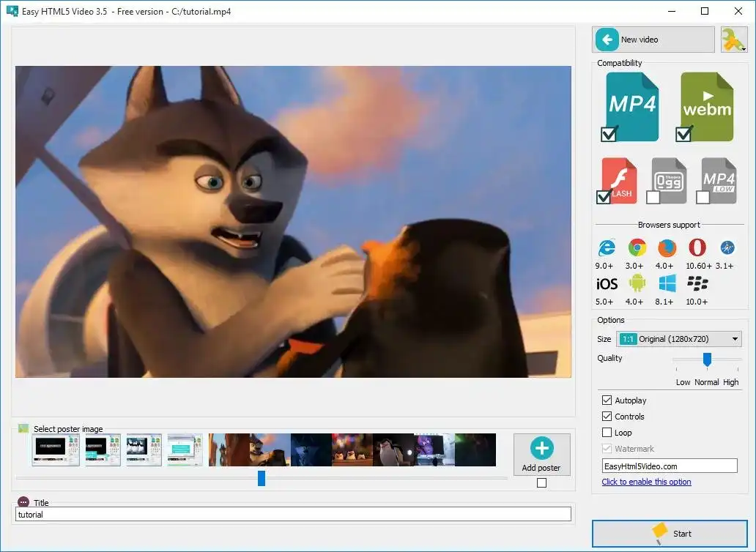Enable the MP4 Low format checkbox
The width and height of the screenshot is (756, 552).
(703, 197)
